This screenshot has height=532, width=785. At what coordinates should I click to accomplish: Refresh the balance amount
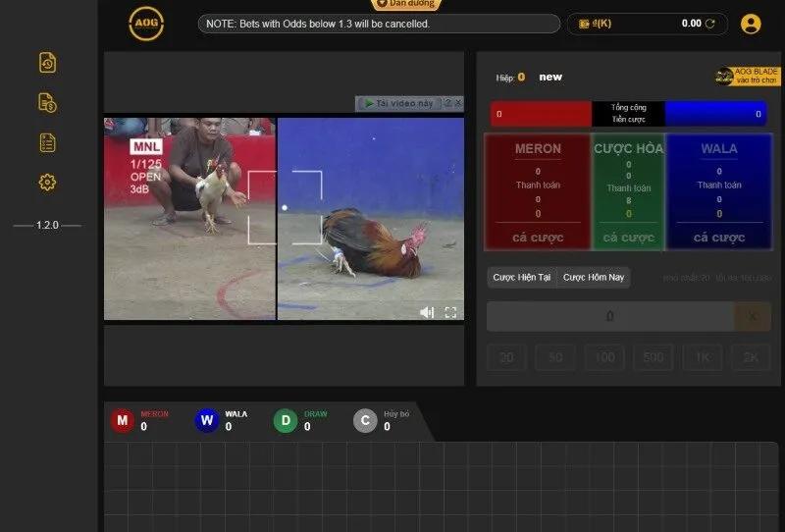(710, 24)
